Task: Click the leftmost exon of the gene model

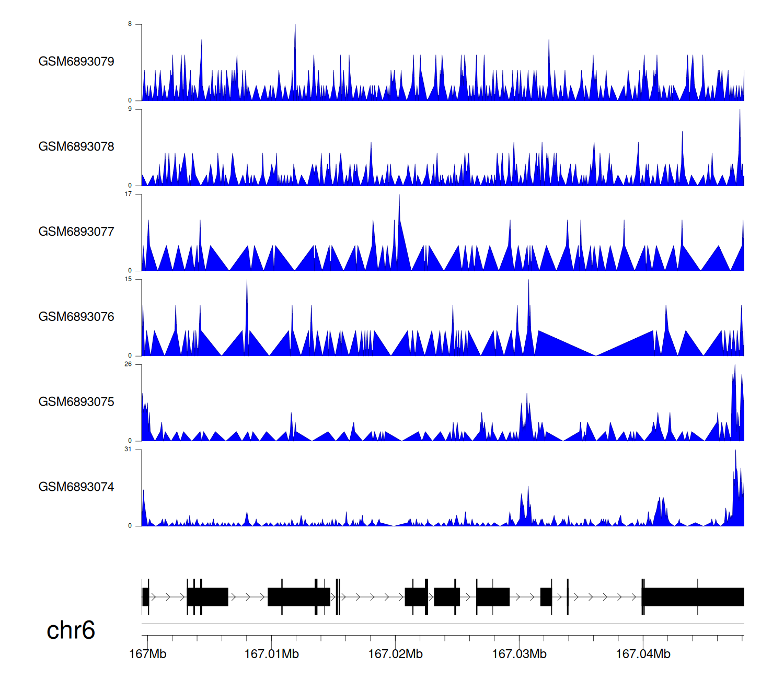Action: 145,597
